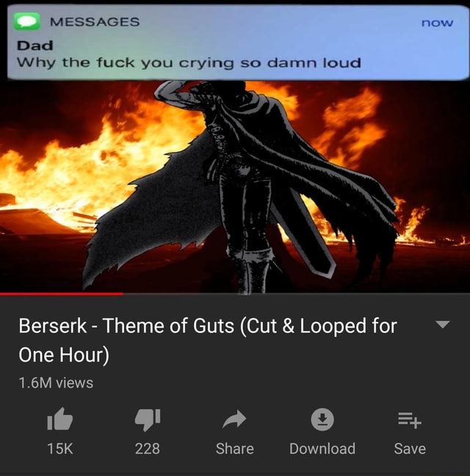Screen dimensions: 470x476
Task: Tap the 228 dislikes count
Action: [148, 448]
